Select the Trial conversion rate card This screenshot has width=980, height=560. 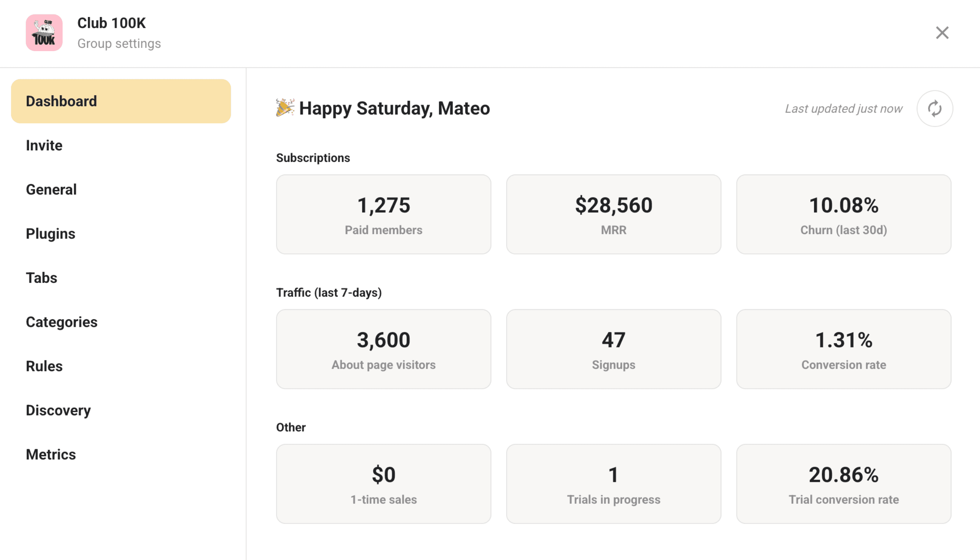click(843, 484)
